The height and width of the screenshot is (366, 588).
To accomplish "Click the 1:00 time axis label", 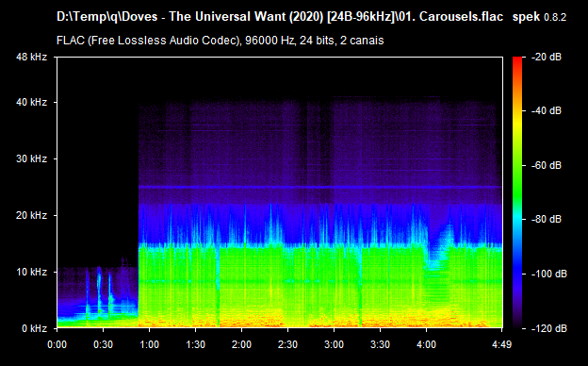I will pyautogui.click(x=149, y=344).
